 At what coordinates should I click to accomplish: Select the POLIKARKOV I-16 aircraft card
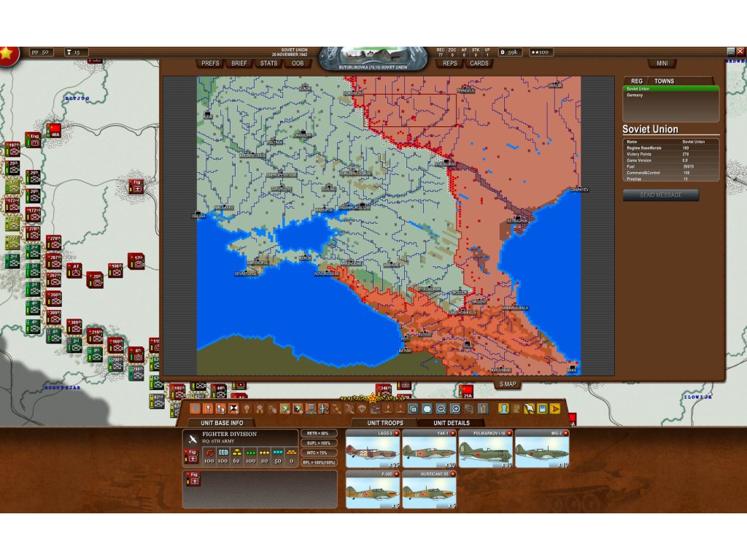click(x=485, y=448)
